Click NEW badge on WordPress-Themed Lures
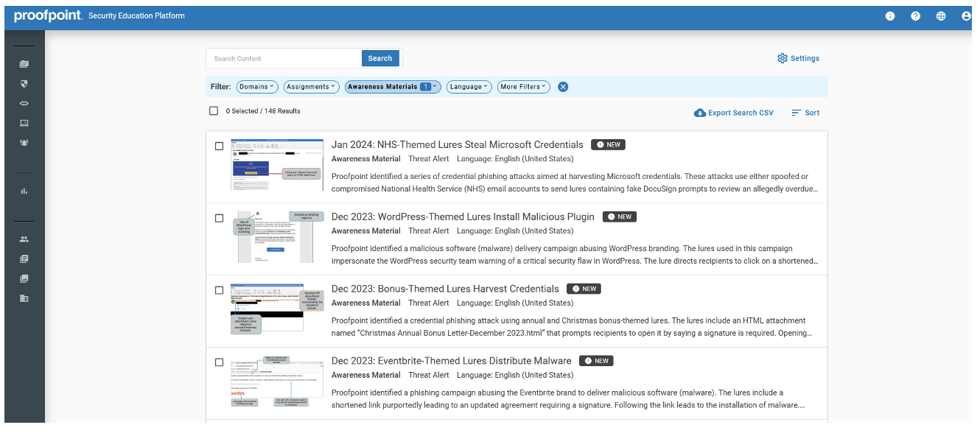 tap(620, 217)
